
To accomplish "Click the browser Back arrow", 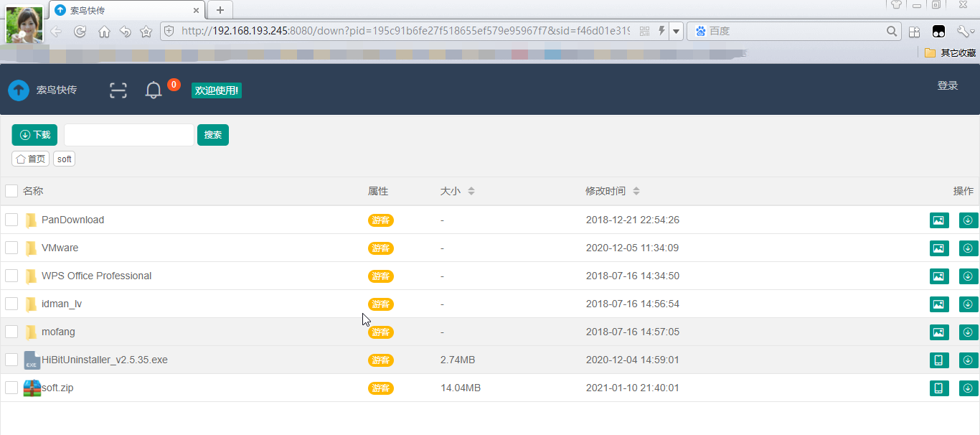I will (56, 32).
